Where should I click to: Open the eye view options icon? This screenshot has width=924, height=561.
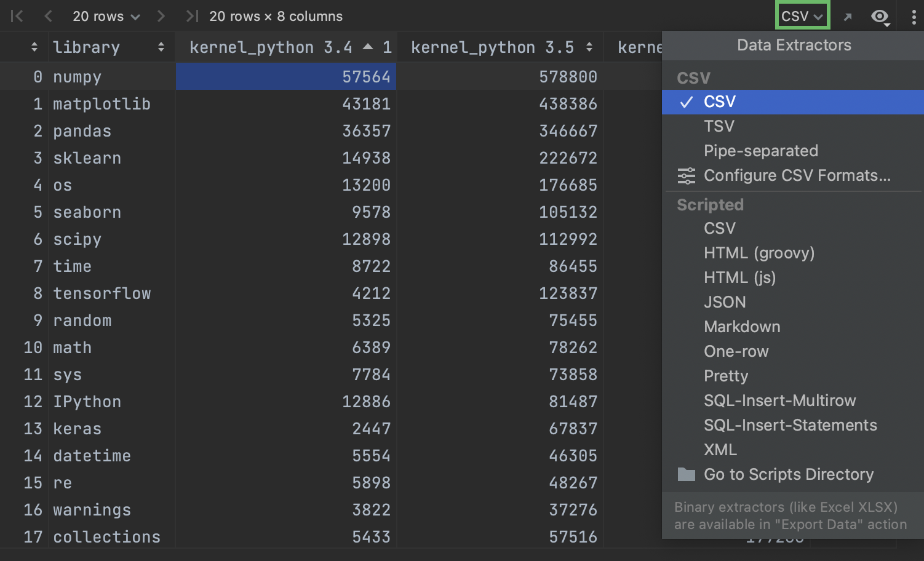click(880, 17)
